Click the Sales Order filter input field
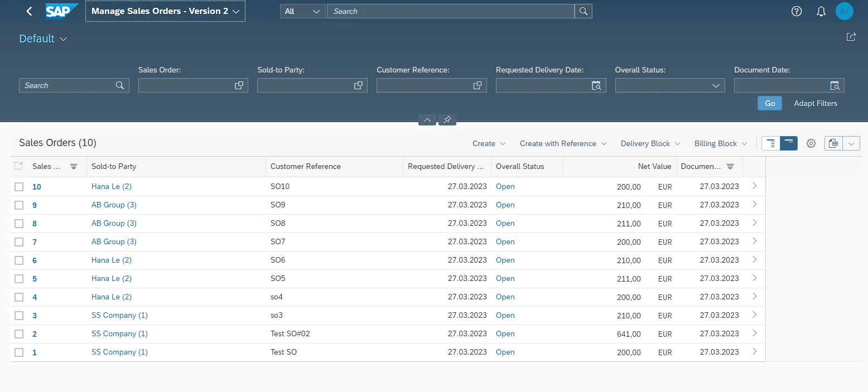 [x=185, y=85]
